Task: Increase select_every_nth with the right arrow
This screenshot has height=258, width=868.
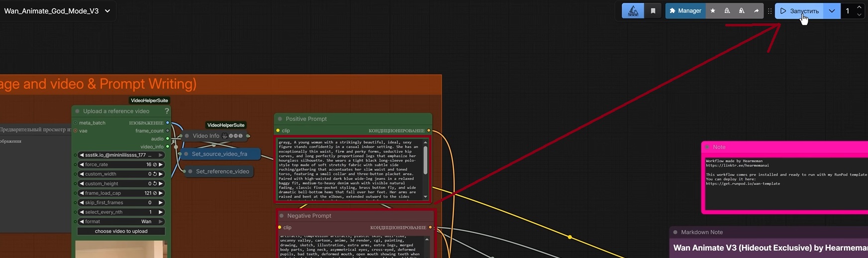Action: point(160,212)
